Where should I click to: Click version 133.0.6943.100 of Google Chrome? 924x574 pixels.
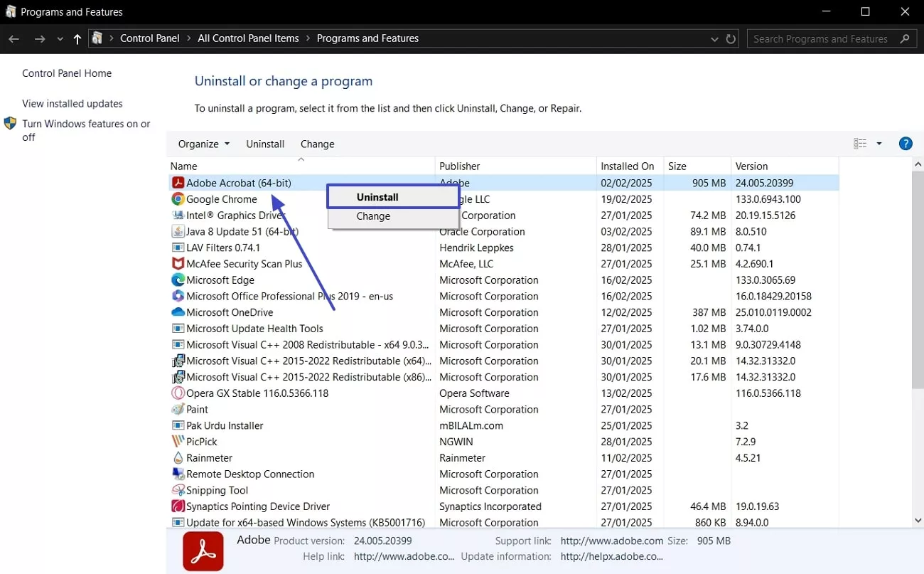pos(768,199)
